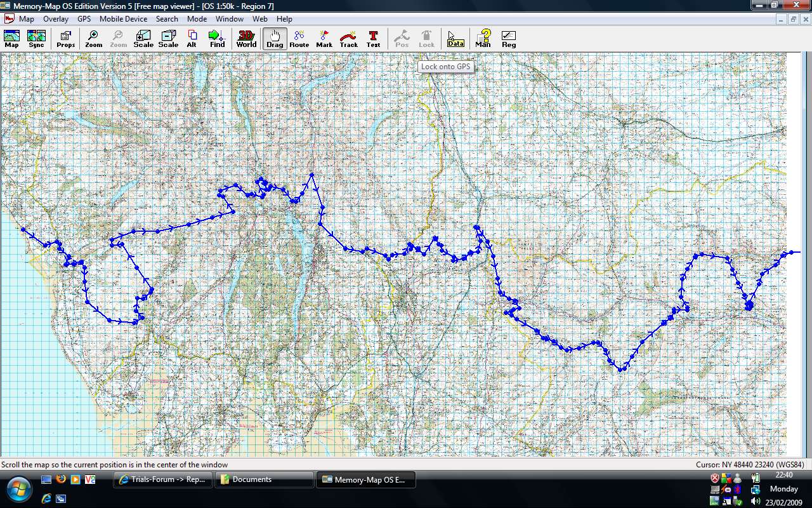Screen dimensions: 812x508
Task: Click the Bluetooth tray icon
Action: click(737, 490)
